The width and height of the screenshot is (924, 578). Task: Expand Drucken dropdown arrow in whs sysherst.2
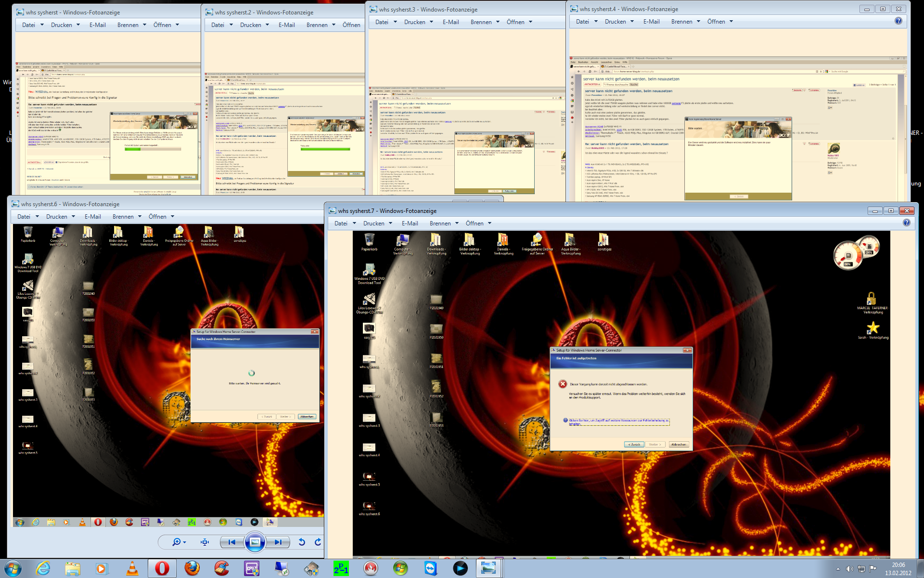267,25
